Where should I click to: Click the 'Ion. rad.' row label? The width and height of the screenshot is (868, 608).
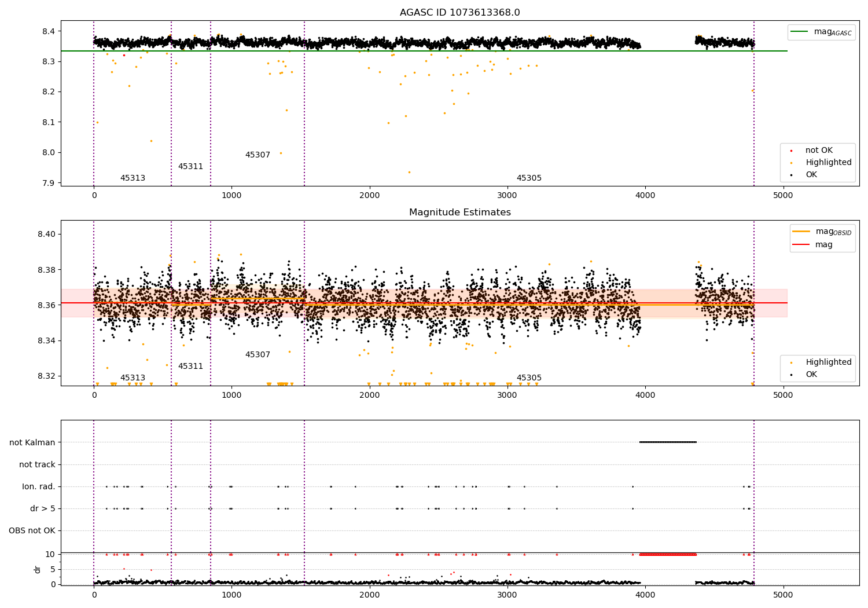pos(39,486)
